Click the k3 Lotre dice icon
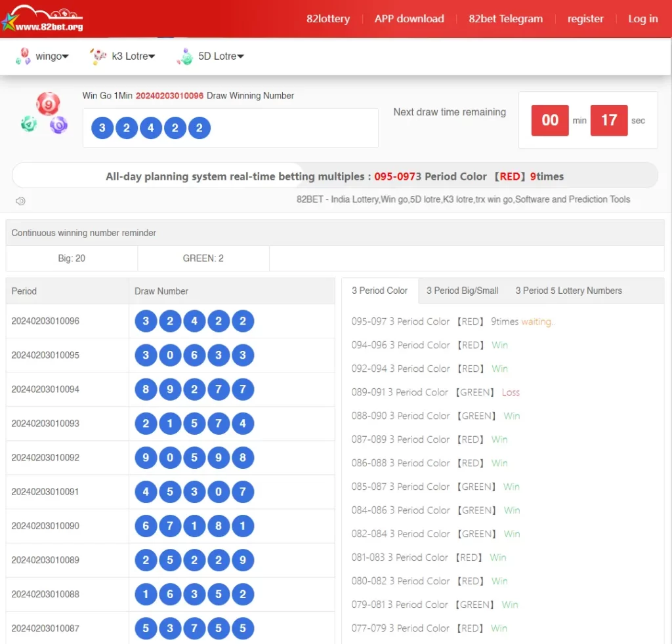The image size is (672, 644). coord(98,56)
